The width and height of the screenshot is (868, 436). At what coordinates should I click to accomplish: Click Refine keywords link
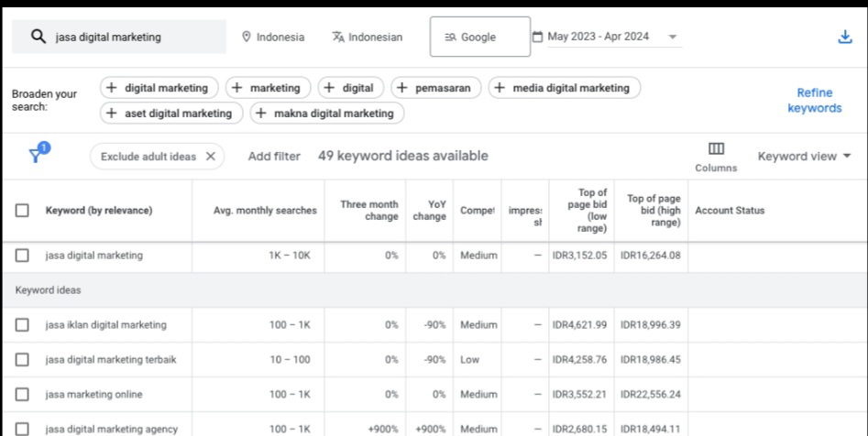814,101
